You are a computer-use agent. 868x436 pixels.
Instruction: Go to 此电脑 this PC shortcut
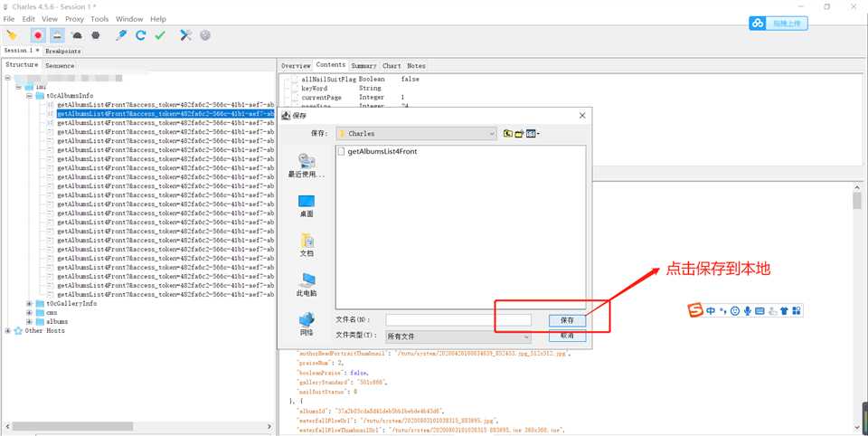307,285
